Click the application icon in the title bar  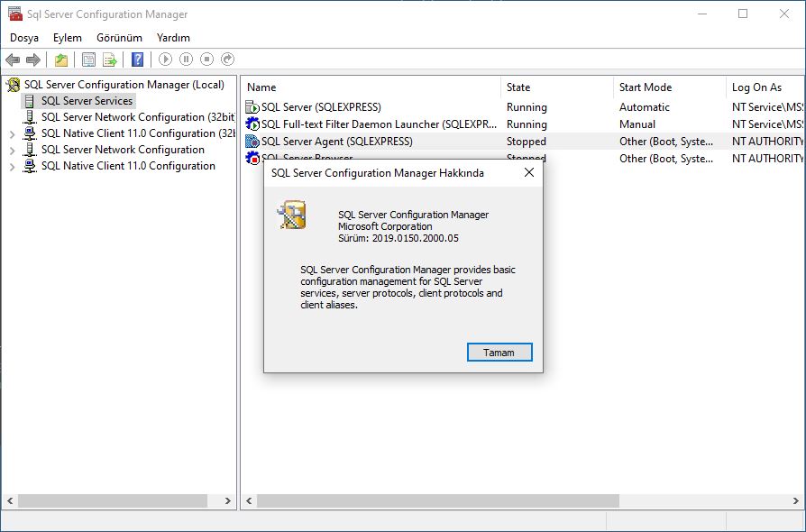click(x=15, y=14)
